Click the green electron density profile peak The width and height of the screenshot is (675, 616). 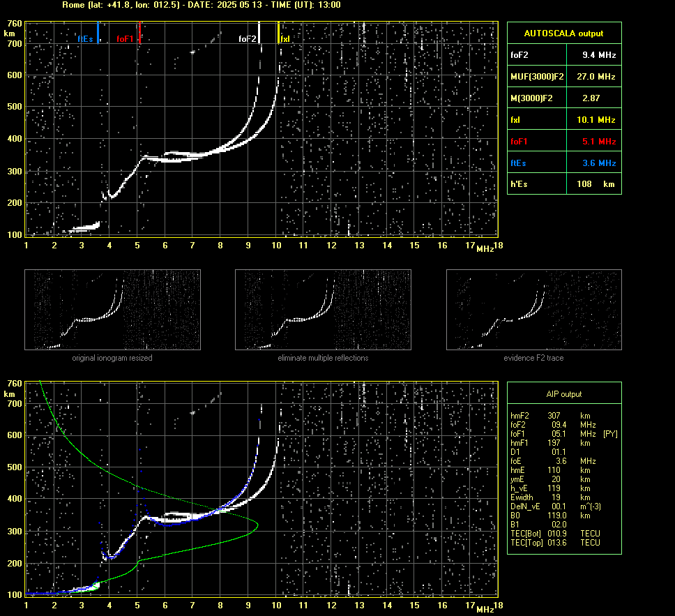257,525
